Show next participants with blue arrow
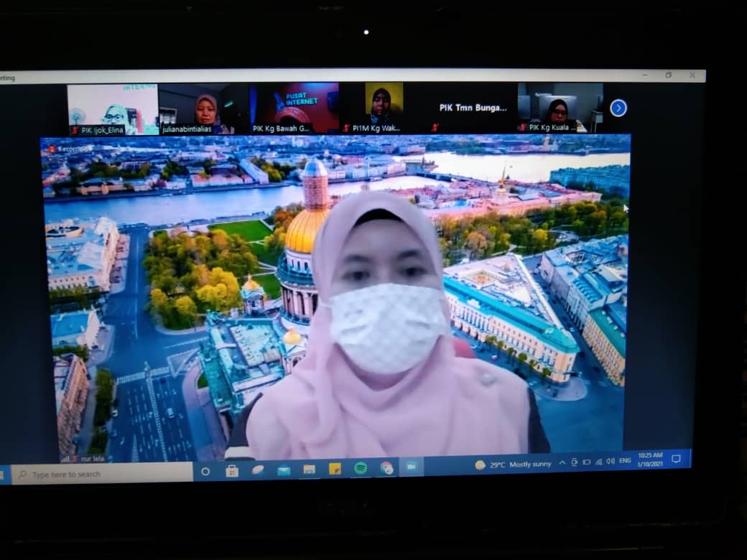747x560 pixels. [x=618, y=108]
